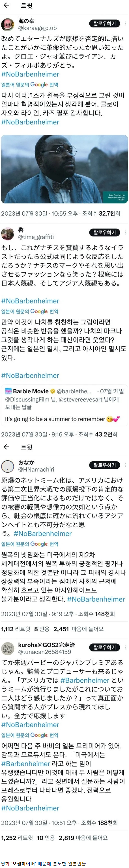Open three-dot menu on @time_graffiti's tweet
Viewport: 129px width, 868px height.
(x=126, y=233)
